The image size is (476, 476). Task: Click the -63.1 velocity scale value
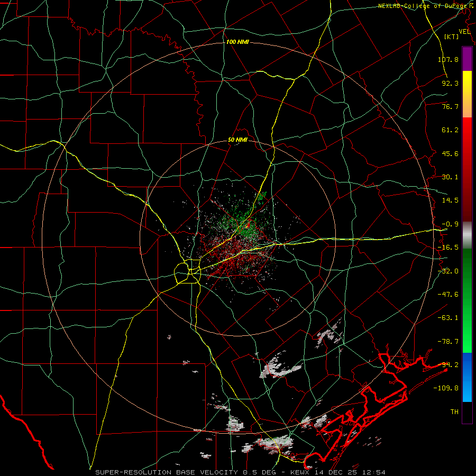click(448, 318)
